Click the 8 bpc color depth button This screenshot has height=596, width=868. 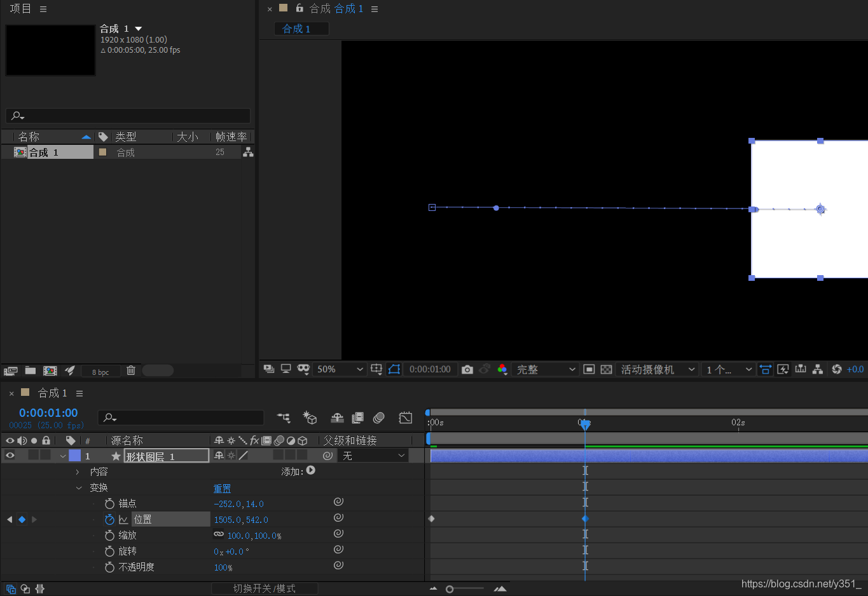pos(100,372)
